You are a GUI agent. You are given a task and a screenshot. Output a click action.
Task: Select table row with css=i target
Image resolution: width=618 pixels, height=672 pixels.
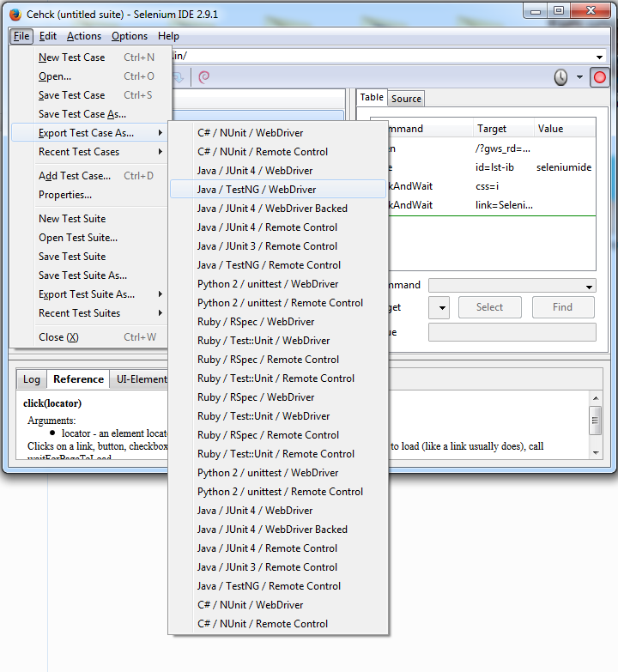(492, 186)
